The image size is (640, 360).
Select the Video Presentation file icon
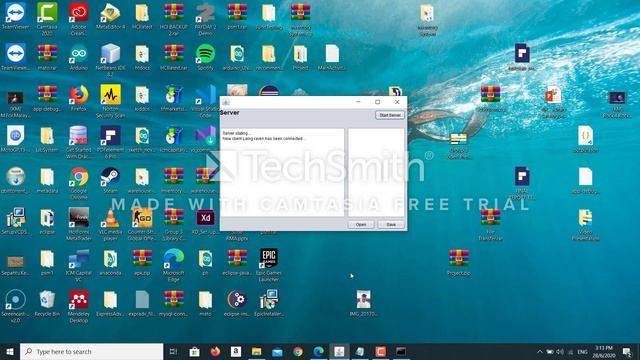(x=585, y=224)
